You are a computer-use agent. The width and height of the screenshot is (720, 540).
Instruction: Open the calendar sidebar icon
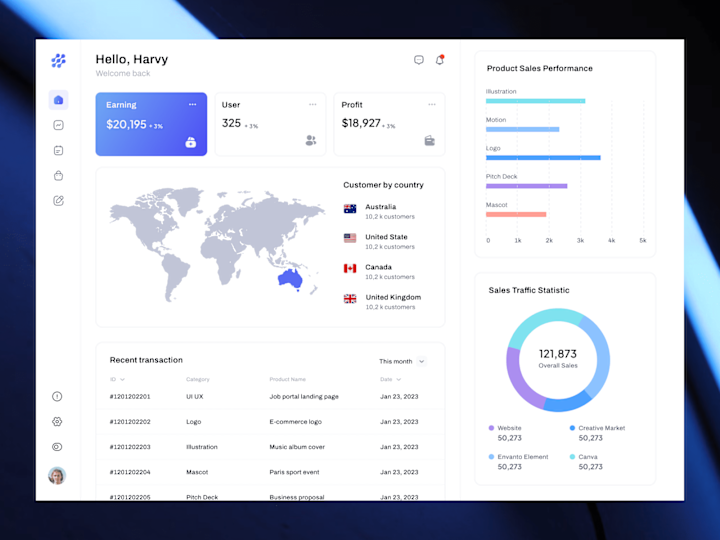(58, 150)
